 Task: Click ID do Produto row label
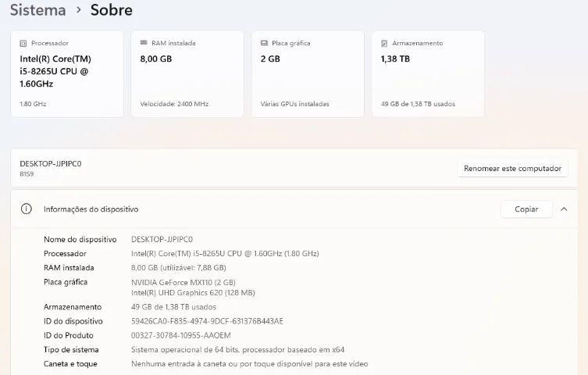[69, 335]
